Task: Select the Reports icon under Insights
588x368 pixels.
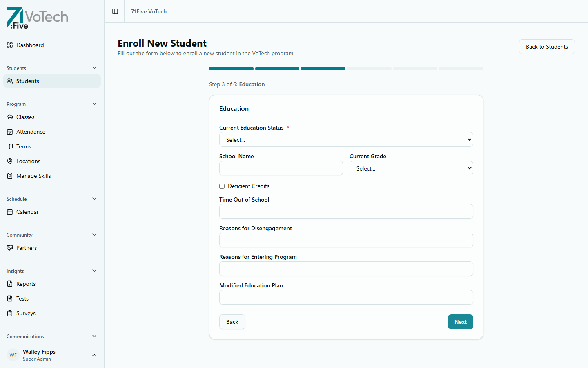Action: pos(10,284)
